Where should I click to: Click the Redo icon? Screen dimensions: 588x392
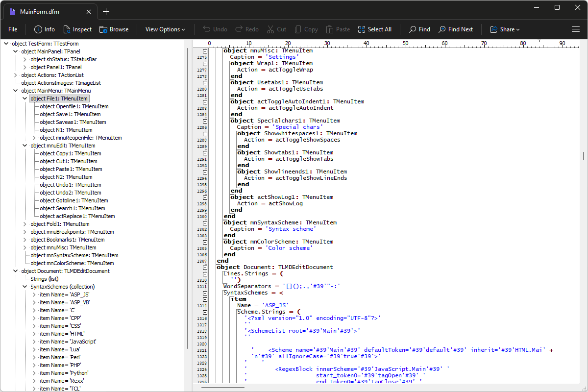[239, 29]
